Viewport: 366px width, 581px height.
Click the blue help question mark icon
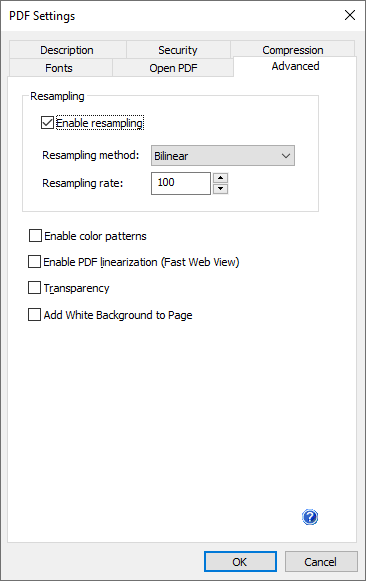[310, 517]
